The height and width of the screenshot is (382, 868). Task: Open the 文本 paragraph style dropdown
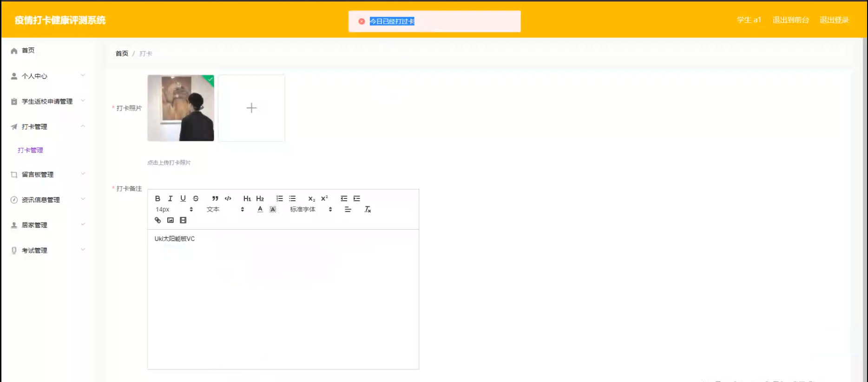pos(225,209)
